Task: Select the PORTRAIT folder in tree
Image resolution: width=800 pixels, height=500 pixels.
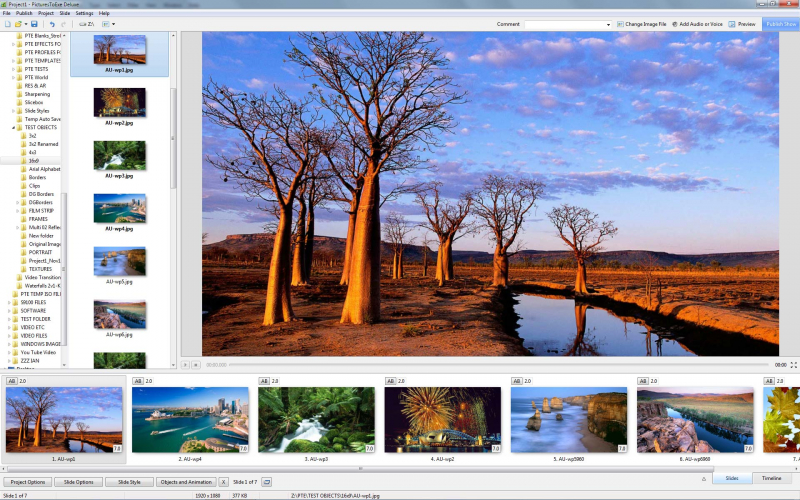Action: (x=40, y=252)
